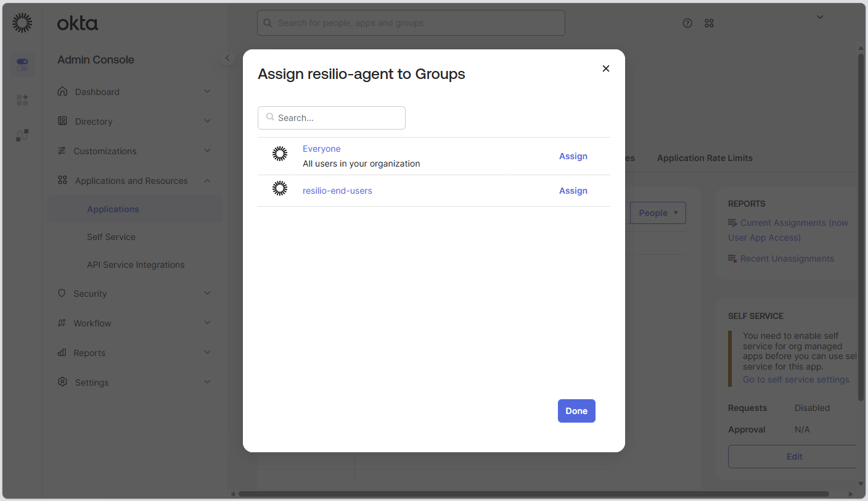
Task: Click the add-apps icon in the left rail
Action: 22,100
